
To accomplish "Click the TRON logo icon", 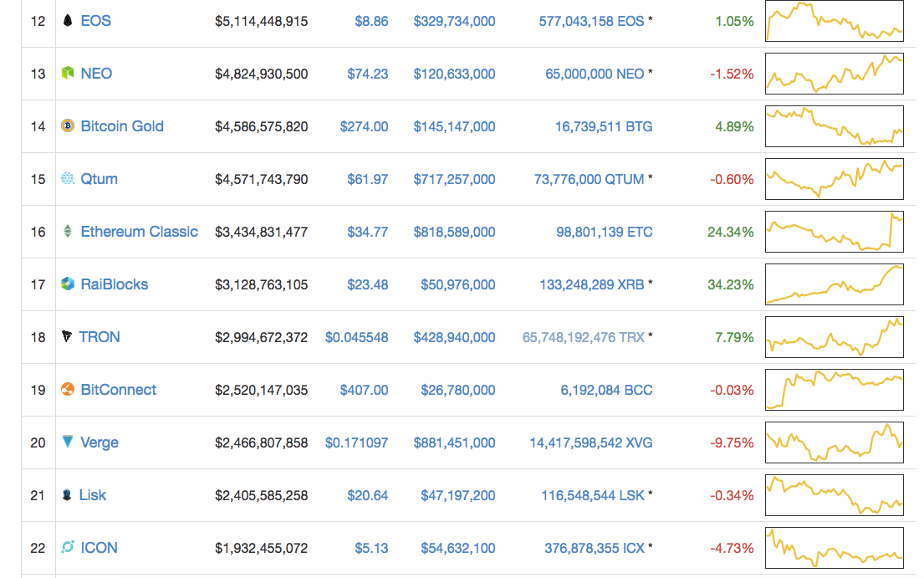I will (x=67, y=336).
